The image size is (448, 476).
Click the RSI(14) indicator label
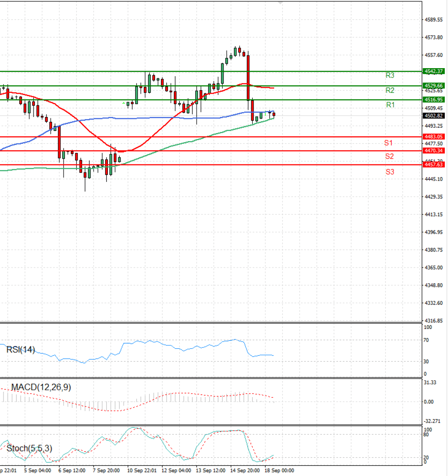[21, 350]
